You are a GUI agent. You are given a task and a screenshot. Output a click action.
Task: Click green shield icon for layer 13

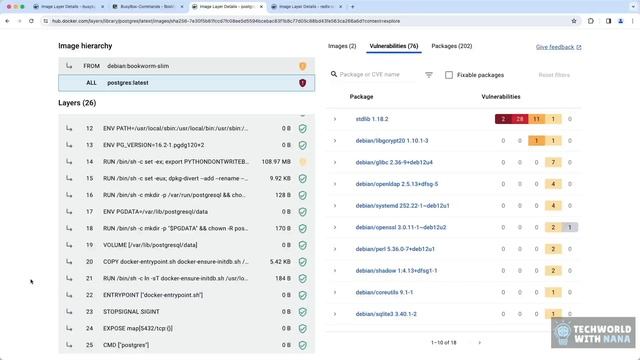click(302, 145)
